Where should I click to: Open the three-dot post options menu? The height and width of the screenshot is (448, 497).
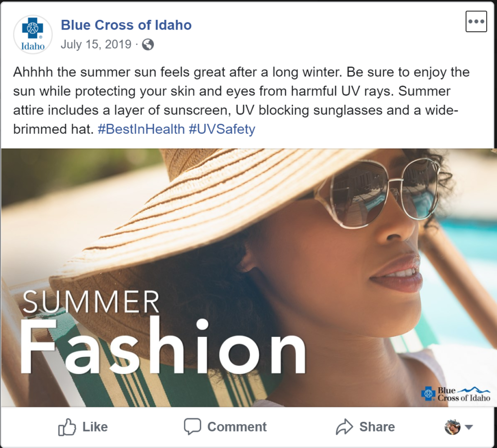click(476, 21)
